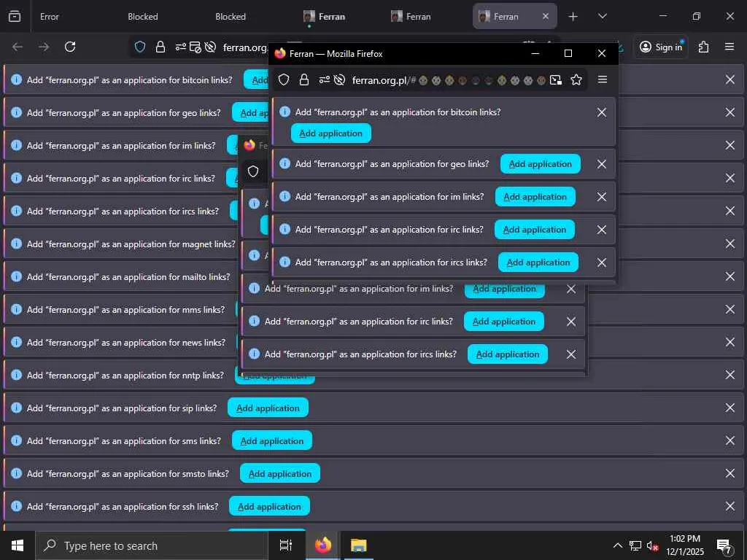Switch to the Error tab
The width and height of the screenshot is (747, 560).
click(x=49, y=16)
